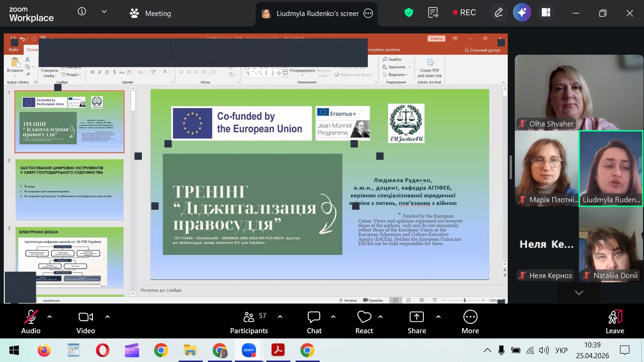Expand audio options arrow beside Audio
The height and width of the screenshot is (362, 644).
coord(50,317)
